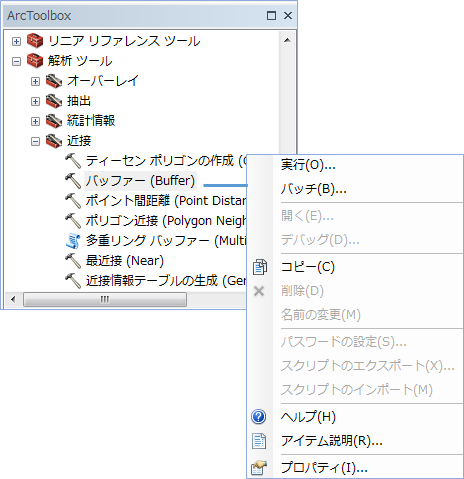This screenshot has width=464, height=479.
Task: Click the blue help icon beside ヘルプ(H)
Action: click(259, 417)
